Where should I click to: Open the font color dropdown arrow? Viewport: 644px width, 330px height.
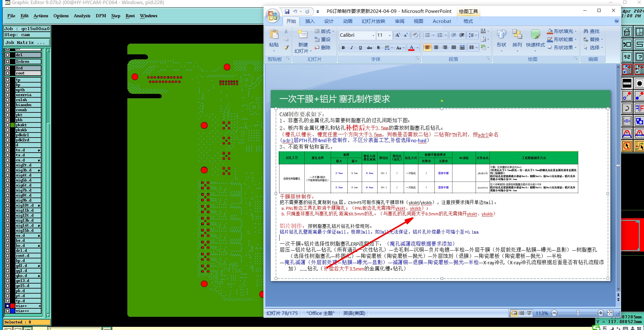pos(417,48)
